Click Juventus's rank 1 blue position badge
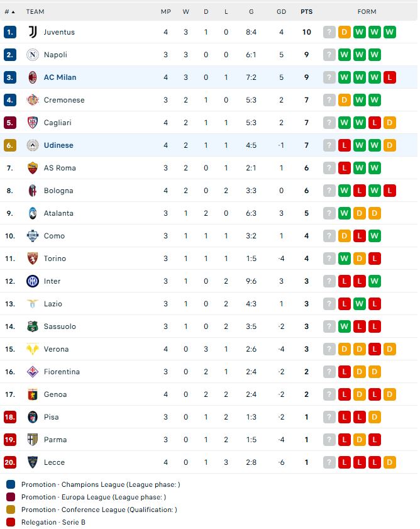 click(x=9, y=32)
